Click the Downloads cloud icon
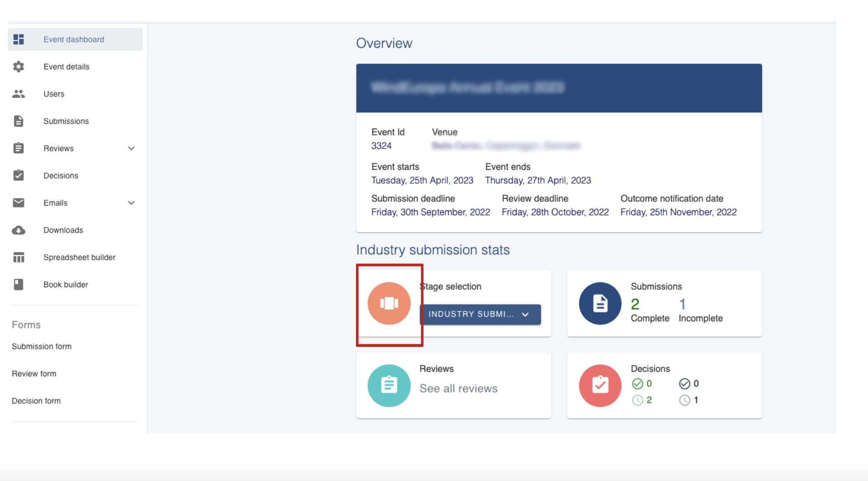The width and height of the screenshot is (868, 481). coord(18,230)
